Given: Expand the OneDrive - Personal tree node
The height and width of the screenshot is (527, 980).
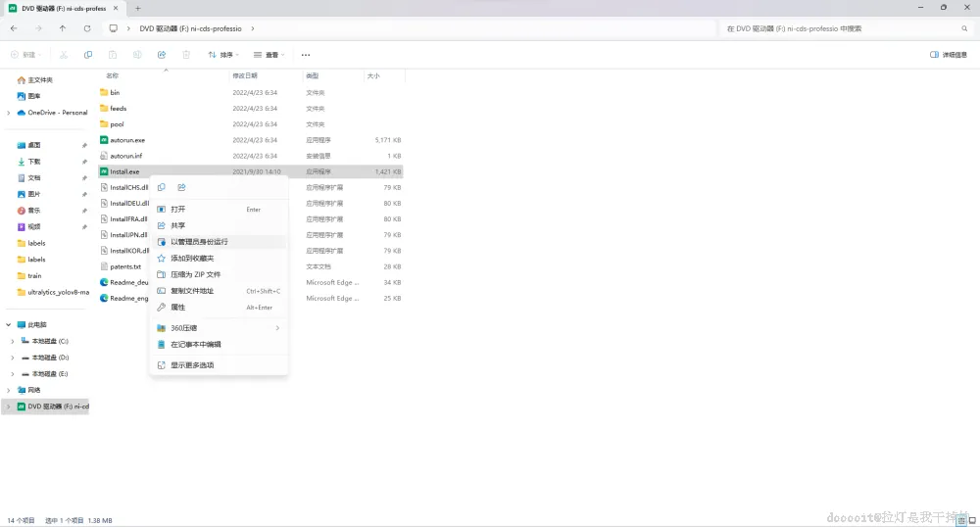Looking at the screenshot, I should [8, 113].
